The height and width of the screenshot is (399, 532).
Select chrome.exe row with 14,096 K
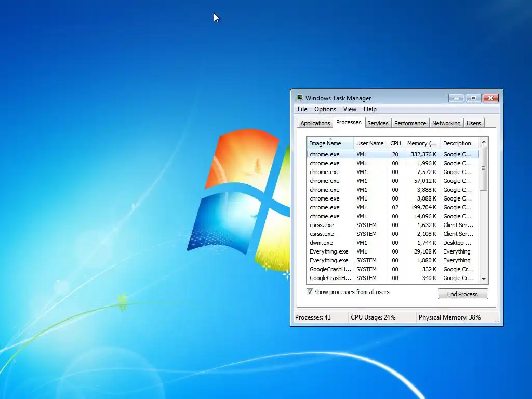click(393, 216)
